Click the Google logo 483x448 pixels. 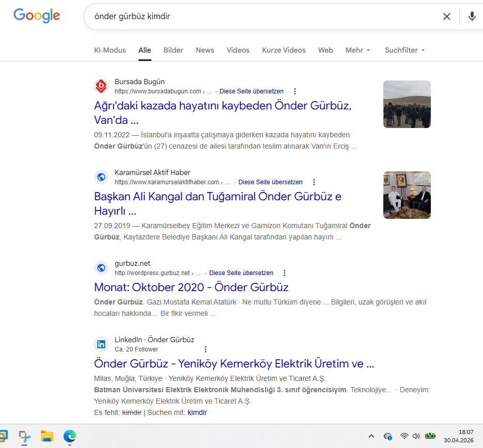tap(37, 16)
